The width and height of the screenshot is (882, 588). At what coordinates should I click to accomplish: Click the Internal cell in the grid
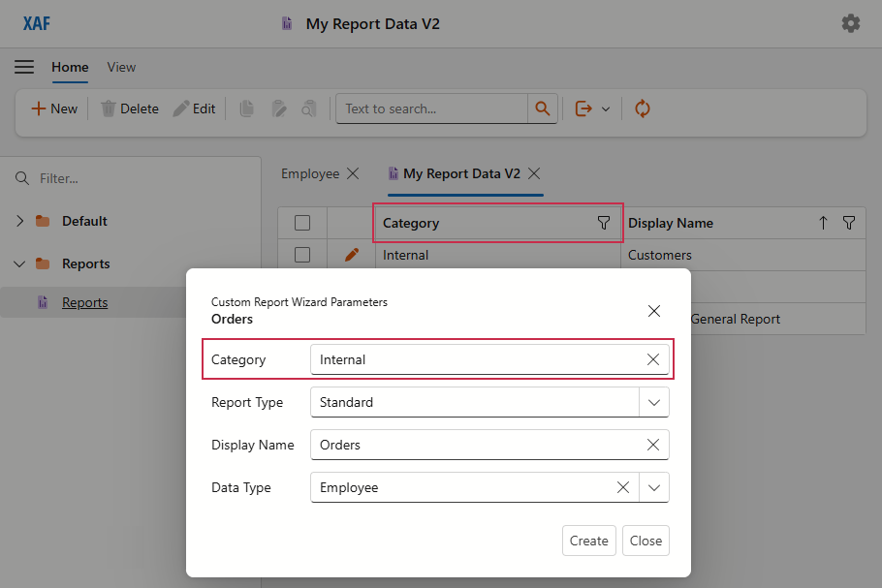tap(498, 255)
